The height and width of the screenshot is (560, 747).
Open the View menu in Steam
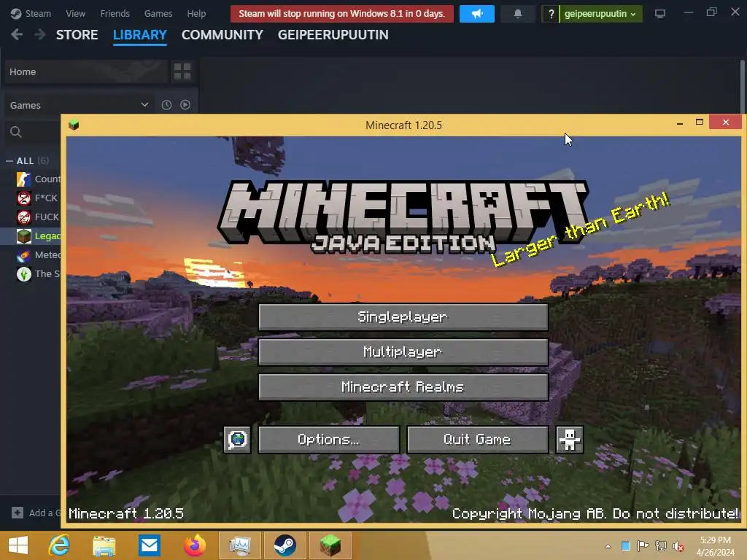coord(75,13)
